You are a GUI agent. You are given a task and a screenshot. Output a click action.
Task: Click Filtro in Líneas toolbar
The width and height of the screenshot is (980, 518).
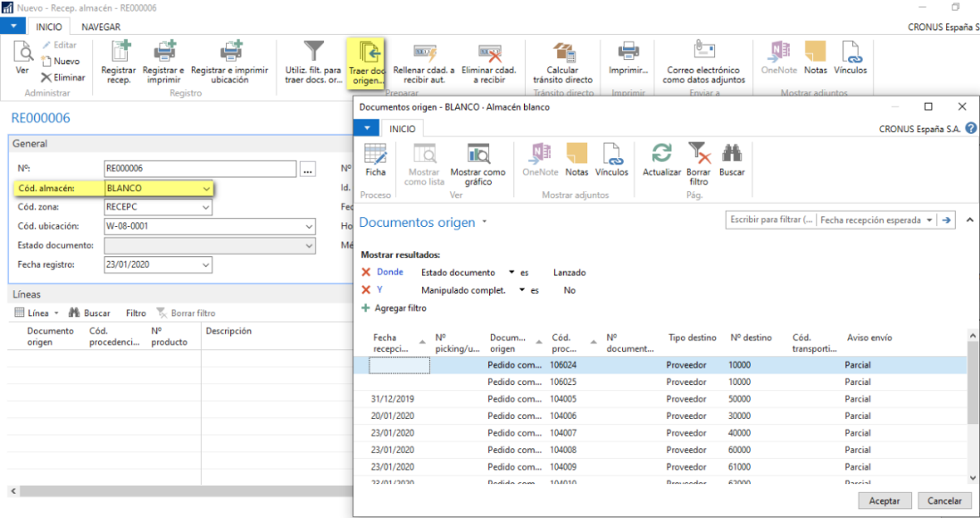[x=136, y=313]
